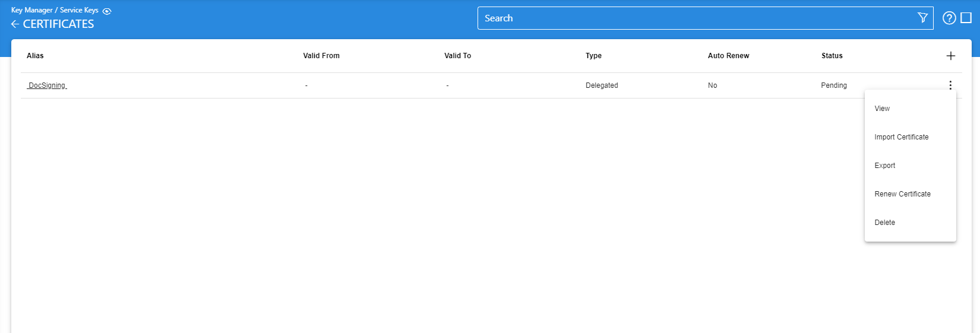Viewport: 980px width, 333px height.
Task: Click the Type column header
Action: point(593,56)
